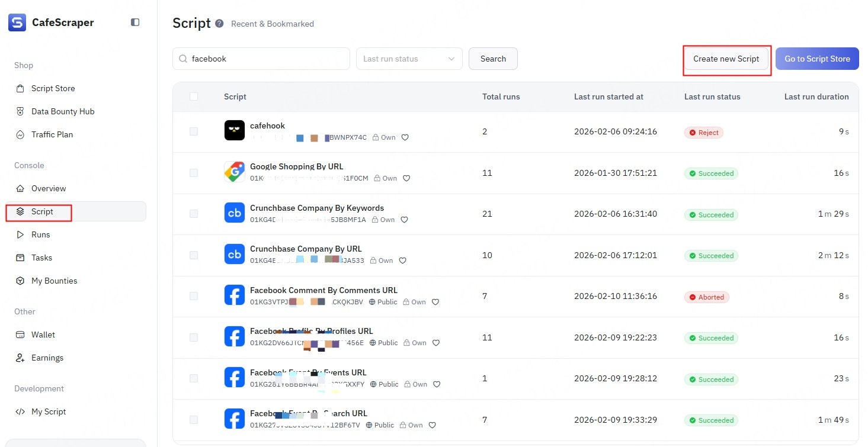This screenshot has height=447, width=868.
Task: Check the Google Shopping By URL row checkbox
Action: tap(194, 173)
